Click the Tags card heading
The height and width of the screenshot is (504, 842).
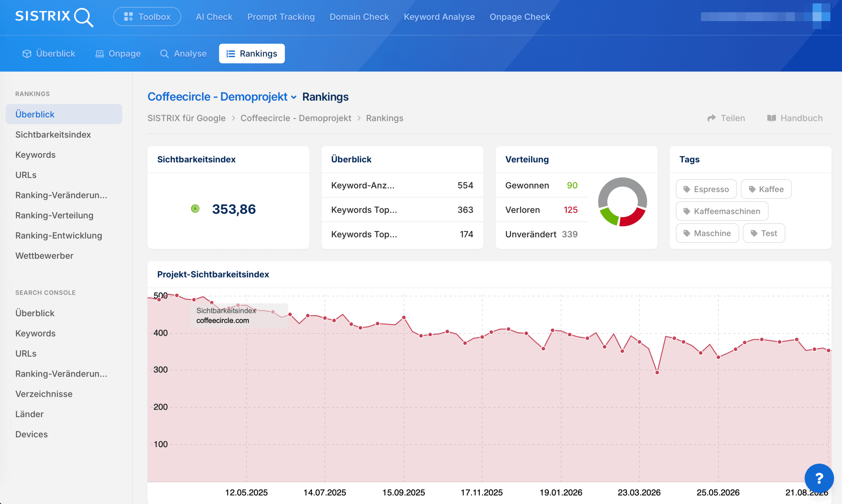(x=689, y=160)
